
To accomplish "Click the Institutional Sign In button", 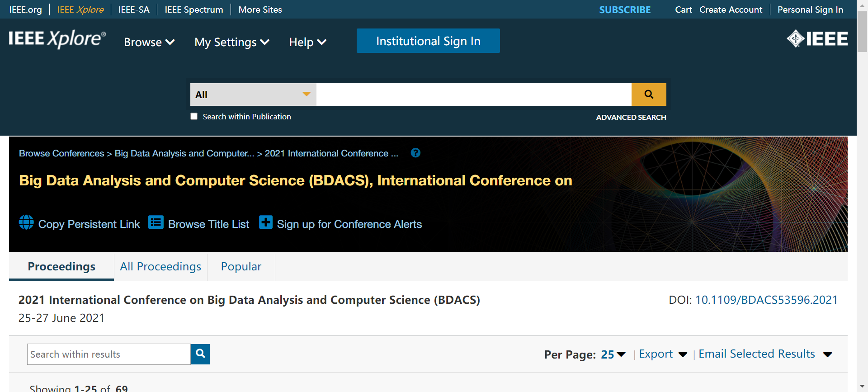I will tap(428, 41).
